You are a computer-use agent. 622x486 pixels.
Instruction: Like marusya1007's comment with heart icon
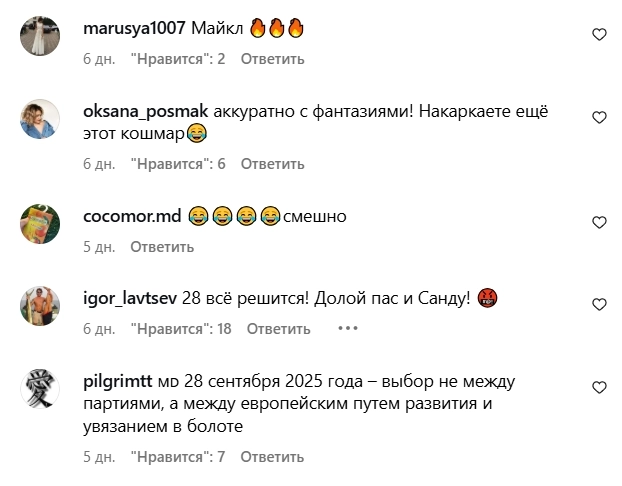click(x=599, y=35)
